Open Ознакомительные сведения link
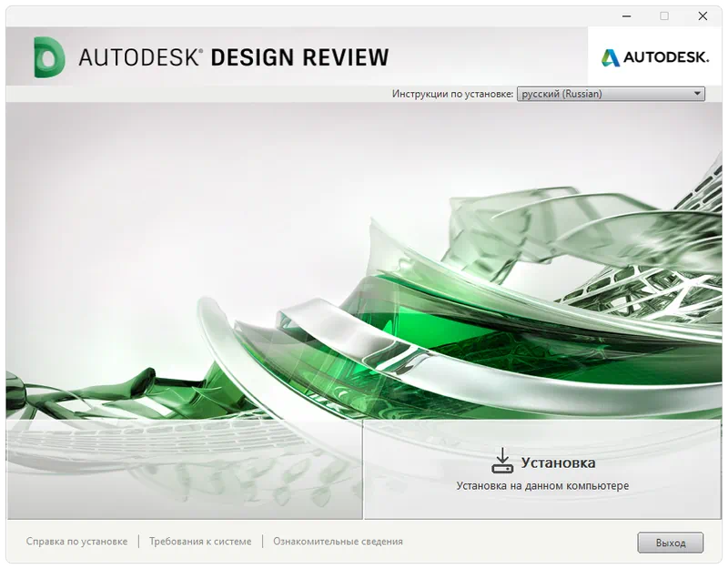 click(338, 541)
